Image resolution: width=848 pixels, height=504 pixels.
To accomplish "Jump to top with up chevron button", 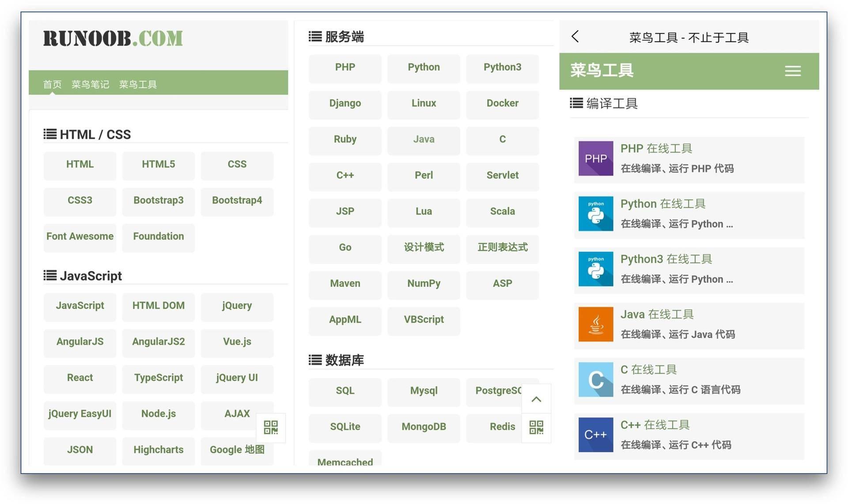I will [x=536, y=399].
